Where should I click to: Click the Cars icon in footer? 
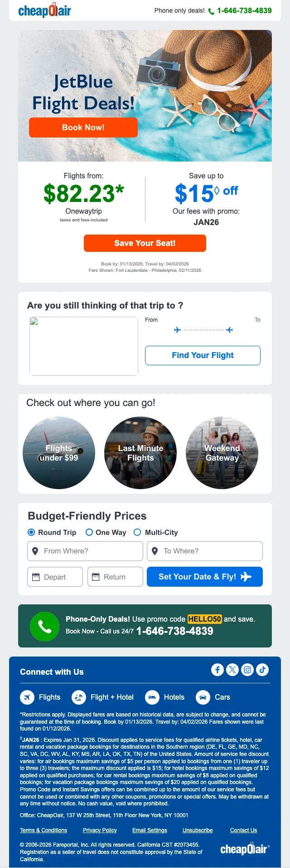click(x=203, y=697)
